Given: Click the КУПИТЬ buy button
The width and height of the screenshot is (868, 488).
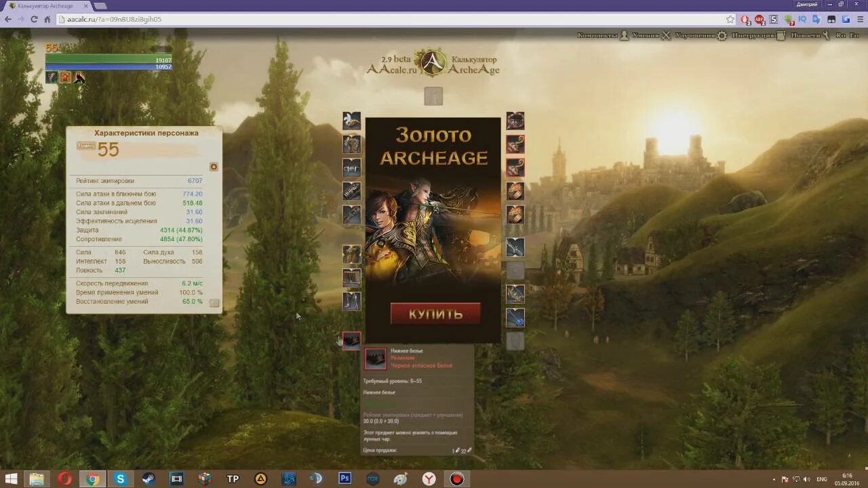Looking at the screenshot, I should pyautogui.click(x=435, y=314).
